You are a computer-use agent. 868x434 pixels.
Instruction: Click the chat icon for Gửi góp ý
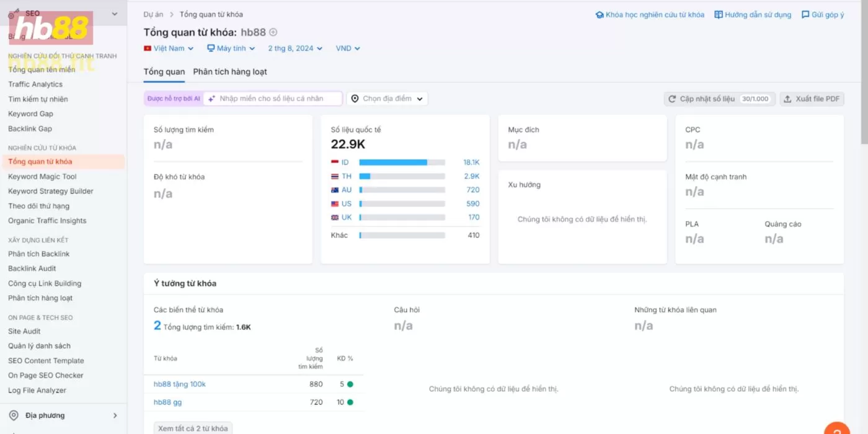coord(805,15)
